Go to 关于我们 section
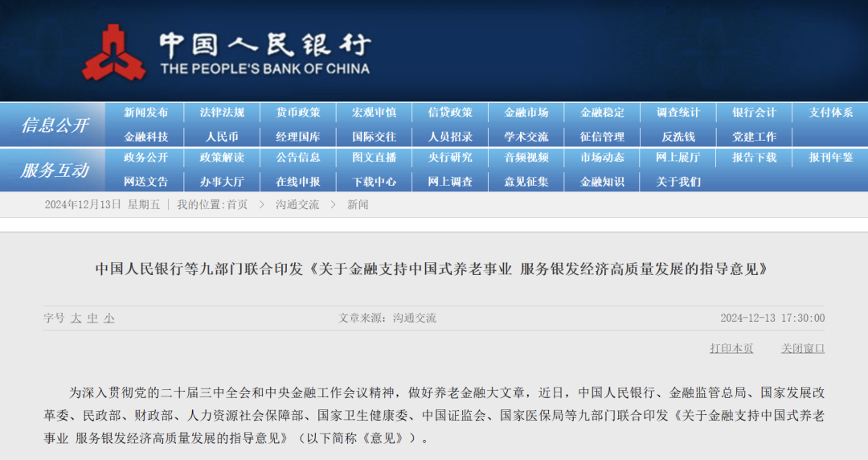This screenshot has width=868, height=460. tap(678, 182)
